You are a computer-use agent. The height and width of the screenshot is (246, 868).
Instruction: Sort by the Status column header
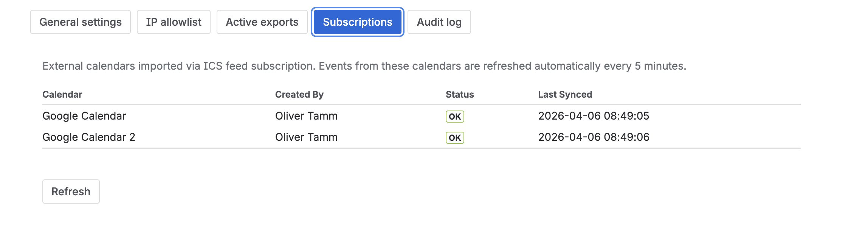pyautogui.click(x=459, y=94)
